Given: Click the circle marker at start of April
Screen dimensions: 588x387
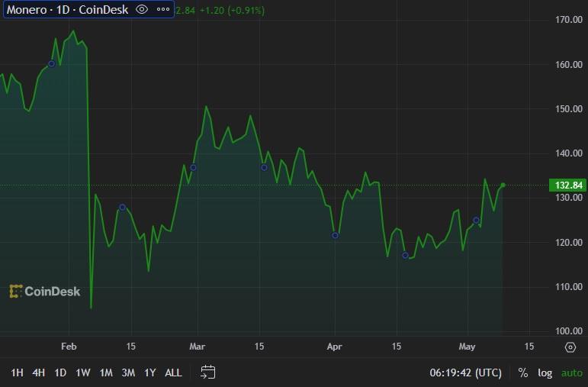Looking at the screenshot, I should click(x=335, y=235).
